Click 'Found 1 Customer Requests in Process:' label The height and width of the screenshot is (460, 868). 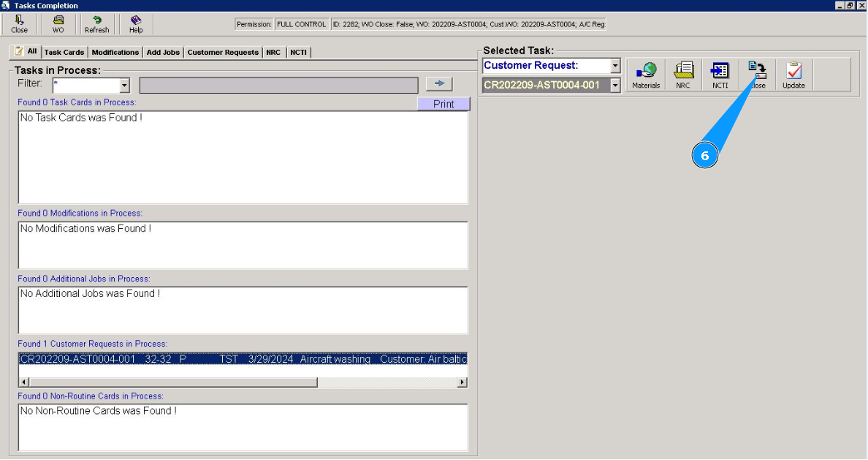point(93,344)
